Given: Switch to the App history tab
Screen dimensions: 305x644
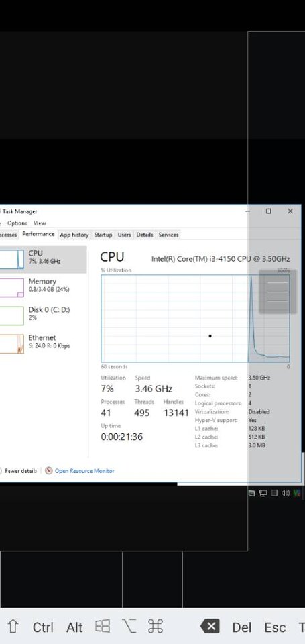Looking at the screenshot, I should [74, 235].
